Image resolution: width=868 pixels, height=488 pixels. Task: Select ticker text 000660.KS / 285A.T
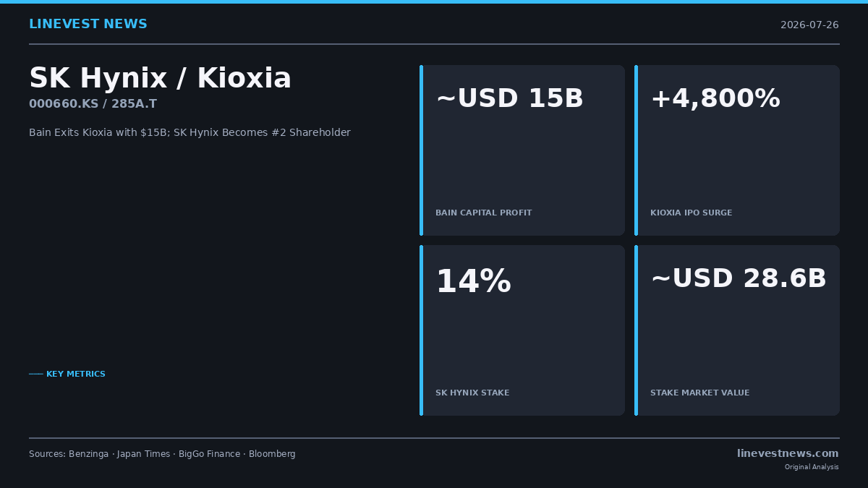click(x=93, y=104)
